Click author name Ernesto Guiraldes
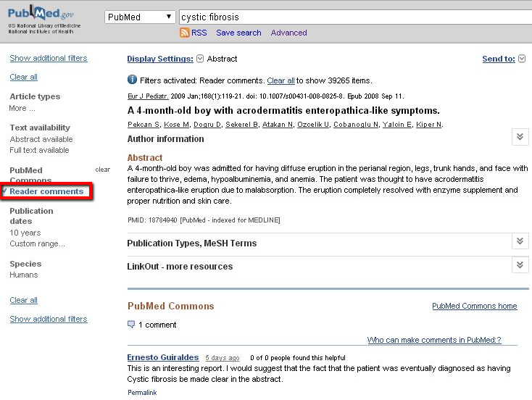Screen dimensions: 532x400 click(164, 357)
